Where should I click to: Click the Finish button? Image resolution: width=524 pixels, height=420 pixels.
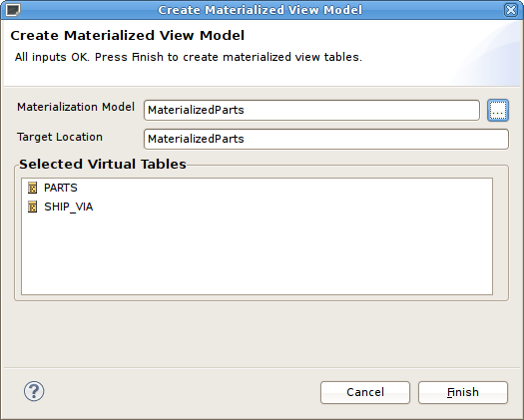[x=463, y=392]
